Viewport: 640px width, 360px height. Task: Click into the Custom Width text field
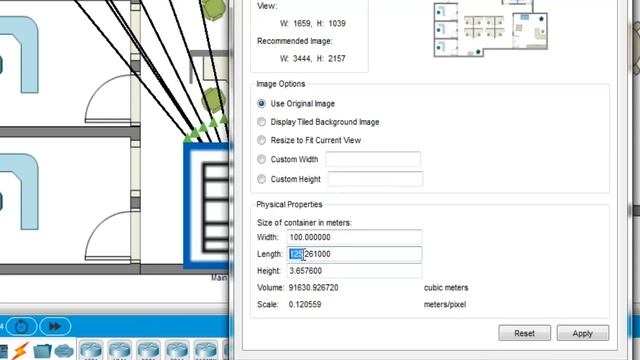coord(373,159)
